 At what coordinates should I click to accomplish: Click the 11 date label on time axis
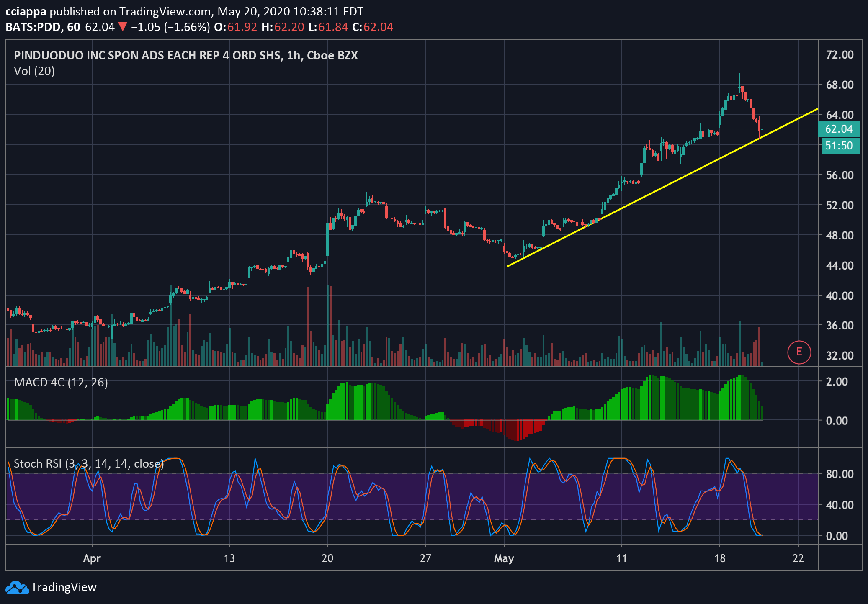click(622, 558)
